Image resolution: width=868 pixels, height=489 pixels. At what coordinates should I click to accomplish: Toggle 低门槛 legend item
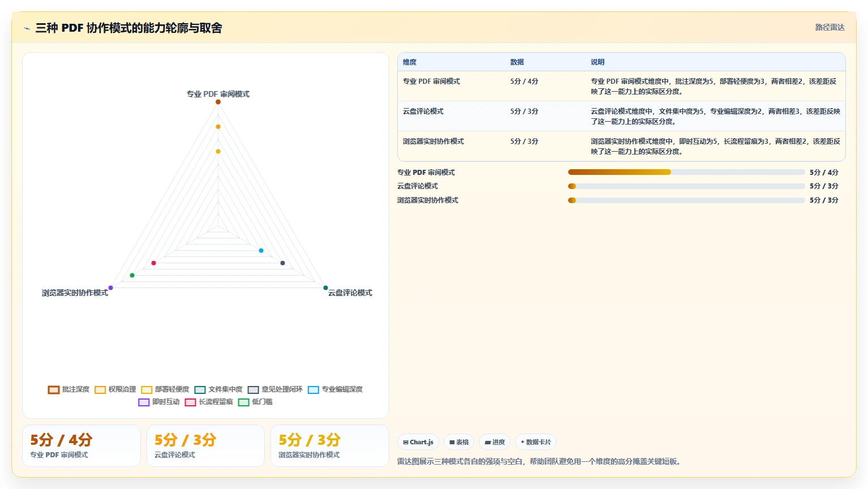click(255, 402)
